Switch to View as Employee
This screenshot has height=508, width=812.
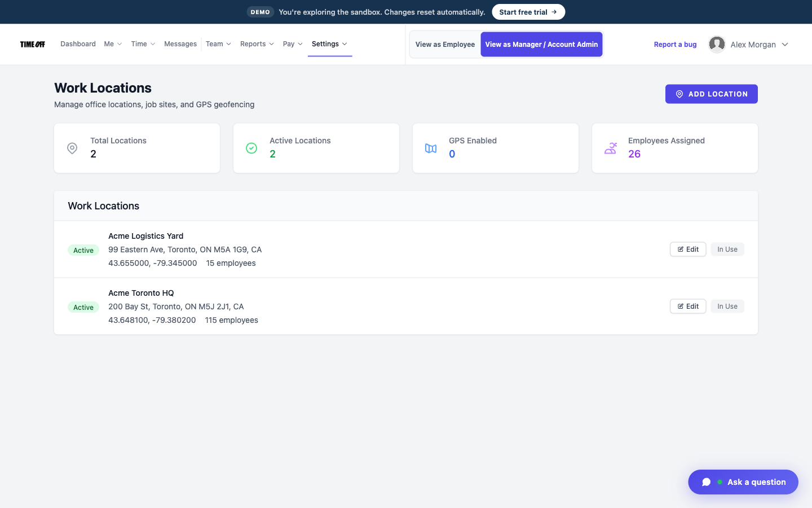click(x=445, y=44)
